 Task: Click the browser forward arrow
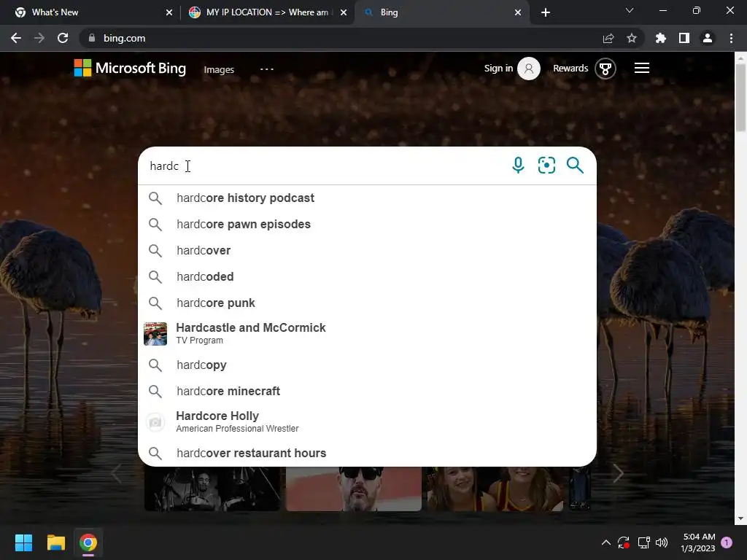tap(39, 38)
